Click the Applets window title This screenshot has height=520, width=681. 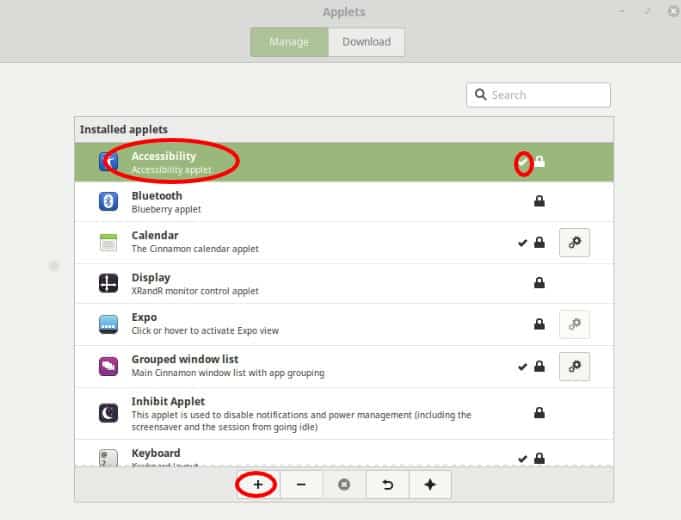[x=344, y=12]
